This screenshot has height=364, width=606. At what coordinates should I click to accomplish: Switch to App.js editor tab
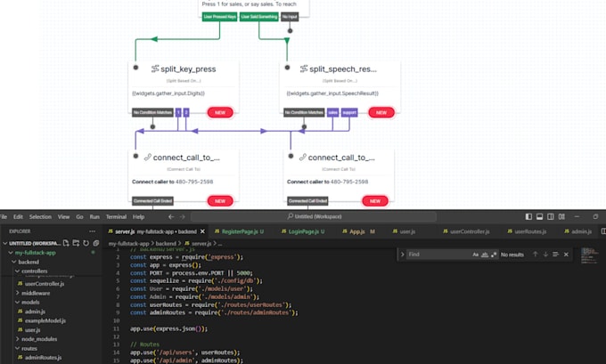pos(359,231)
